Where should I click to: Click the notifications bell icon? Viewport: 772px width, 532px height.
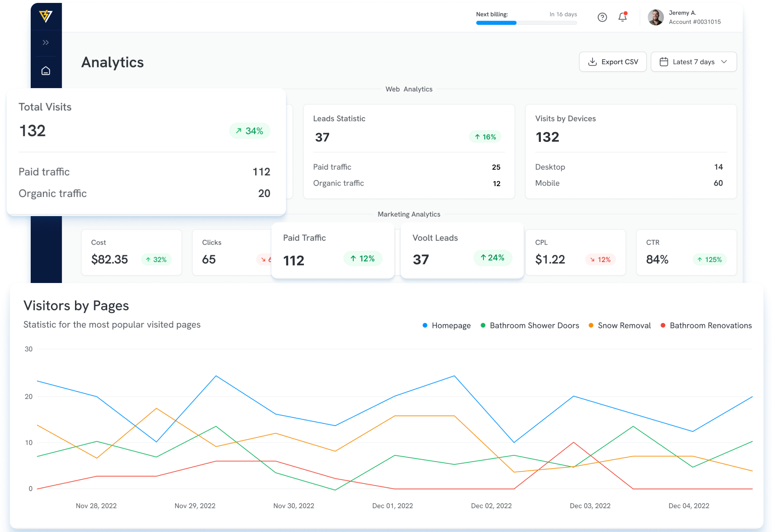click(x=621, y=18)
